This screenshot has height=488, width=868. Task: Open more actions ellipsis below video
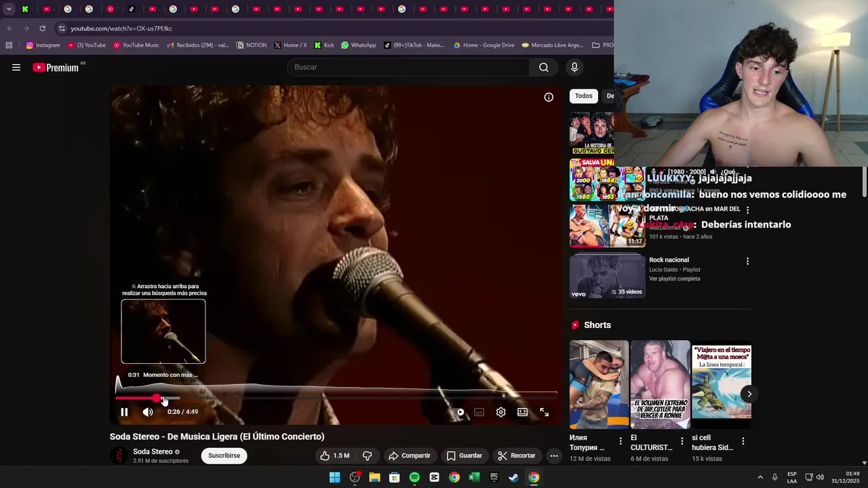[x=554, y=455]
